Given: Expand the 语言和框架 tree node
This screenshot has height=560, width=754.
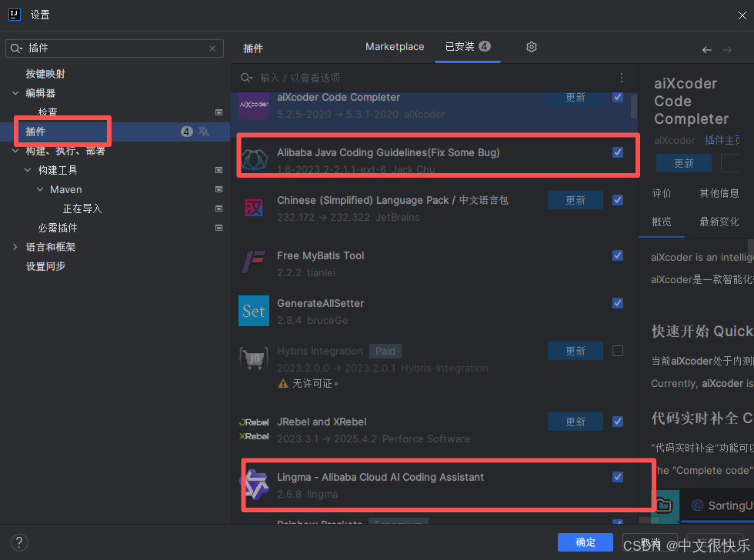Looking at the screenshot, I should coord(15,247).
